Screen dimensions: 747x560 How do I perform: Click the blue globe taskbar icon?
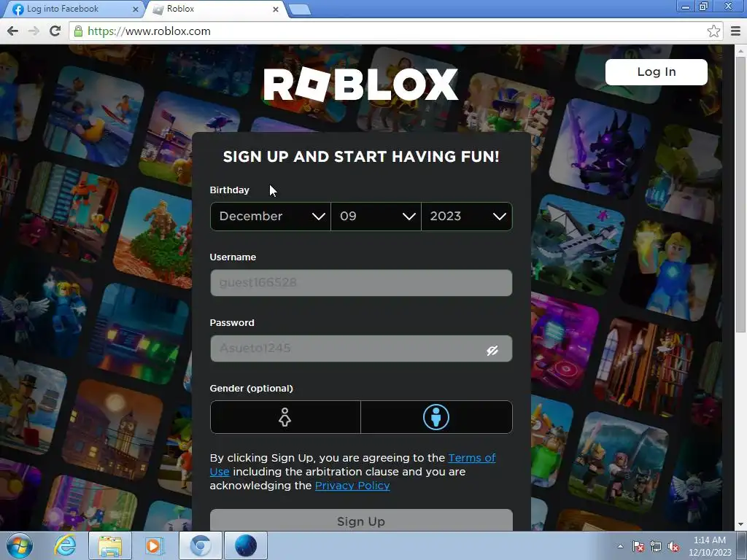(245, 545)
